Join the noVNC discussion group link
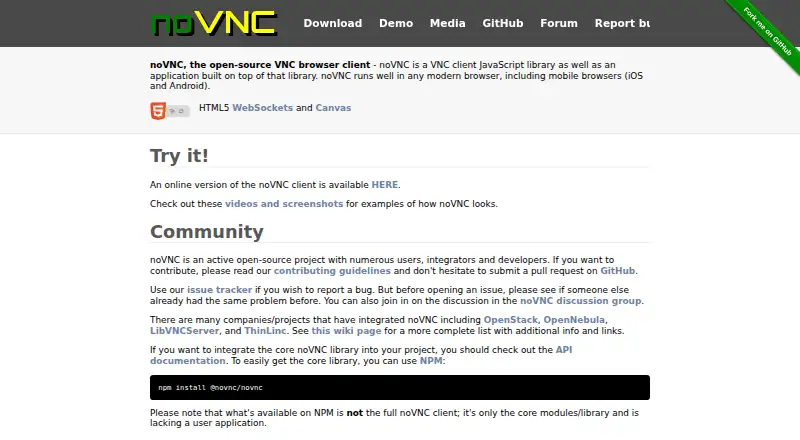Screen dimensions: 800x440 click(581, 301)
